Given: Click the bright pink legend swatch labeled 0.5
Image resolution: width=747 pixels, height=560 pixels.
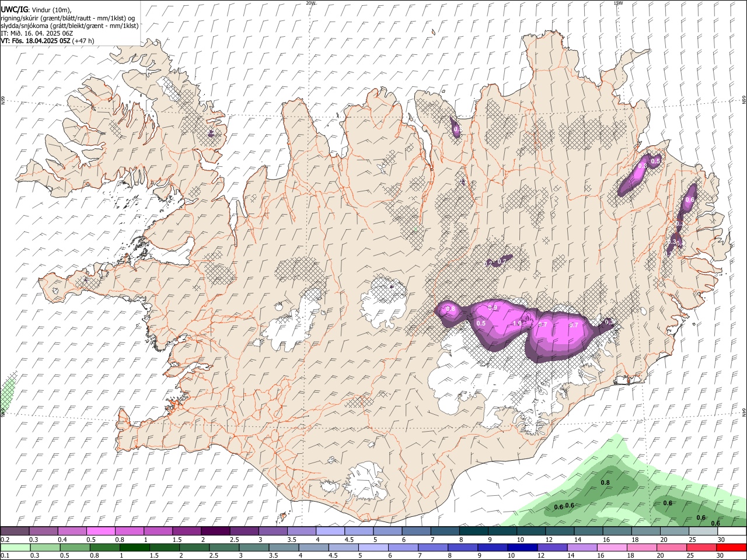Looking at the screenshot, I should (x=100, y=531).
